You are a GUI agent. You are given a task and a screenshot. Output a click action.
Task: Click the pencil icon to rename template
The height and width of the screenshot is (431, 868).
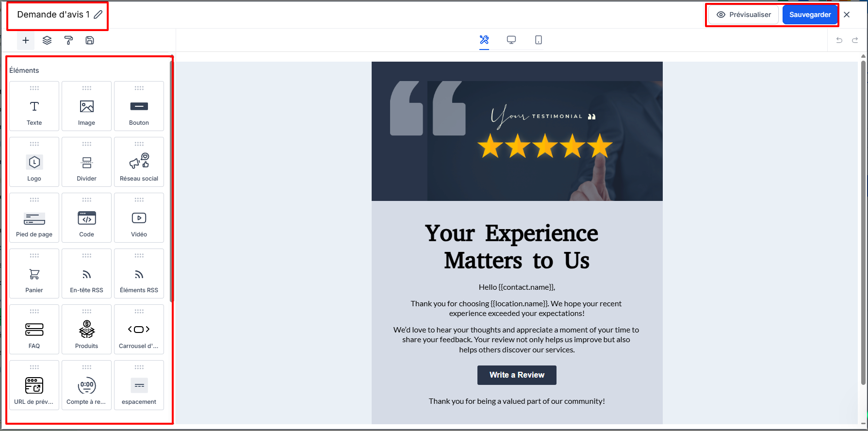[x=98, y=15]
